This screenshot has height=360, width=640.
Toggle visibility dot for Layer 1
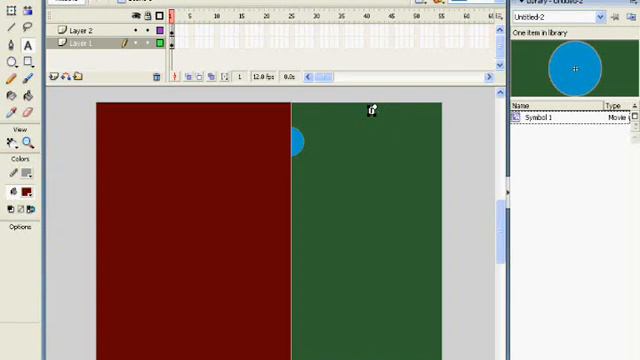pos(136,43)
